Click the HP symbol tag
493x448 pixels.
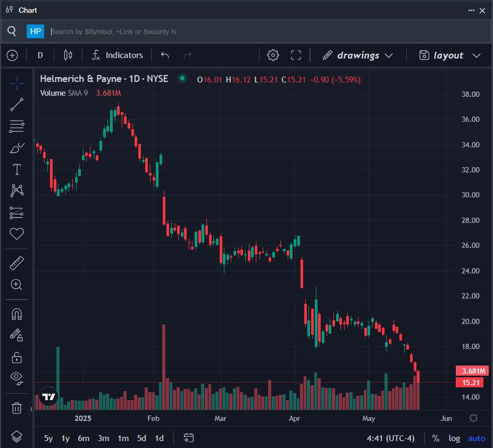pos(35,31)
